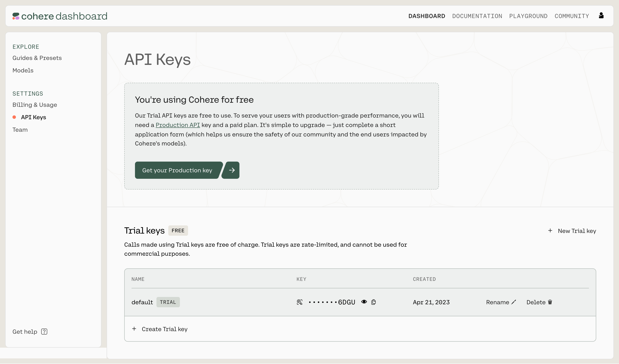Go to the Dashboard nav item

(427, 16)
